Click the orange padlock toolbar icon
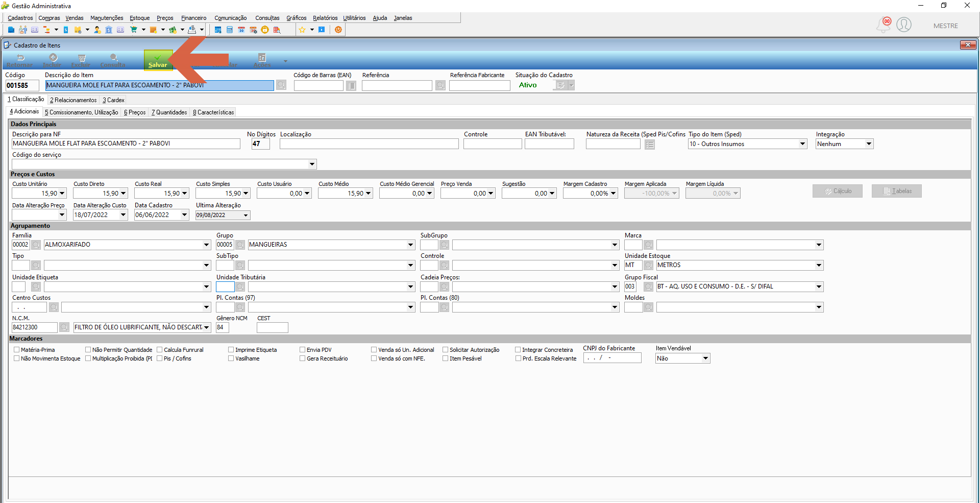This screenshot has width=980, height=503. pyautogui.click(x=265, y=30)
